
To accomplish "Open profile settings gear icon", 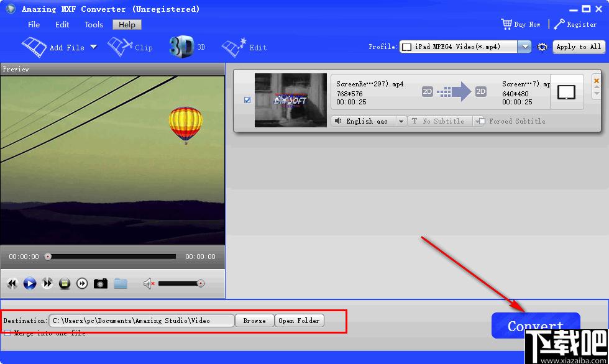I will (x=543, y=47).
